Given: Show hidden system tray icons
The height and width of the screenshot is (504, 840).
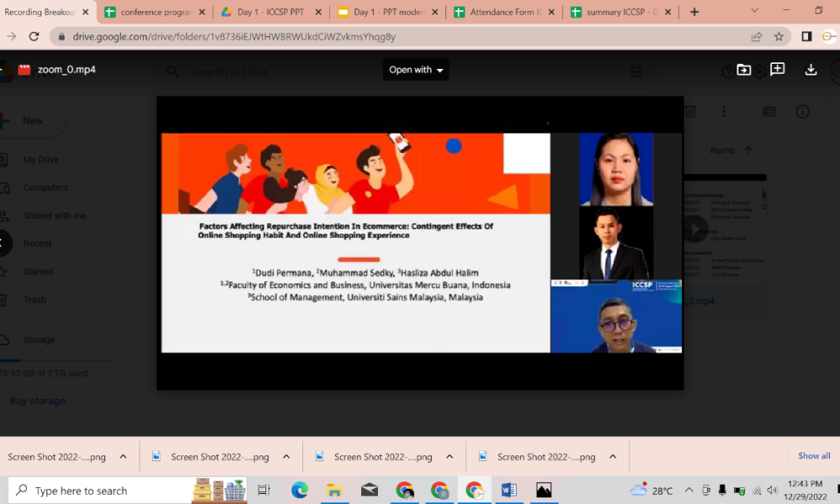Looking at the screenshot, I should [x=689, y=490].
